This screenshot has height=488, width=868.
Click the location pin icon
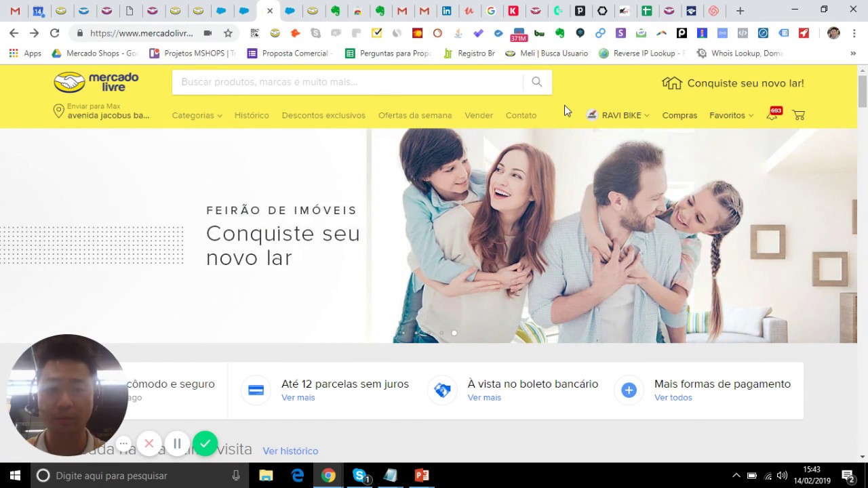[59, 112]
